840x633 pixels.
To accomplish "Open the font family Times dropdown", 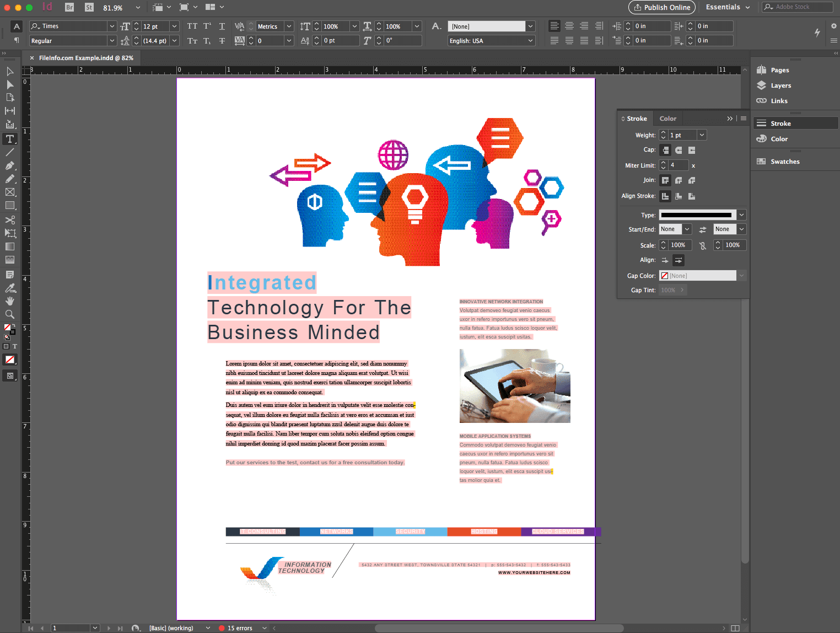I will click(x=112, y=26).
